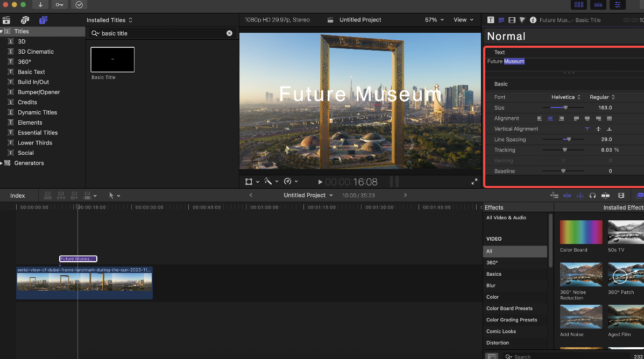Open the Title inspector tab icon
Viewport: 644px width, 359px height.
point(490,20)
